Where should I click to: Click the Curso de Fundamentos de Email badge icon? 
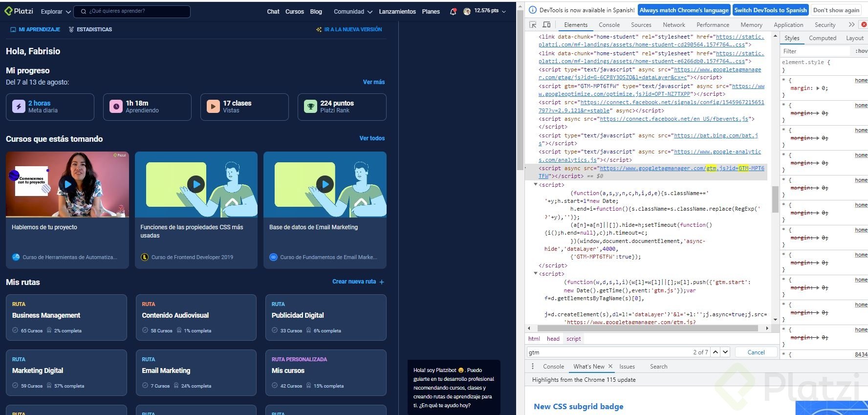(273, 257)
